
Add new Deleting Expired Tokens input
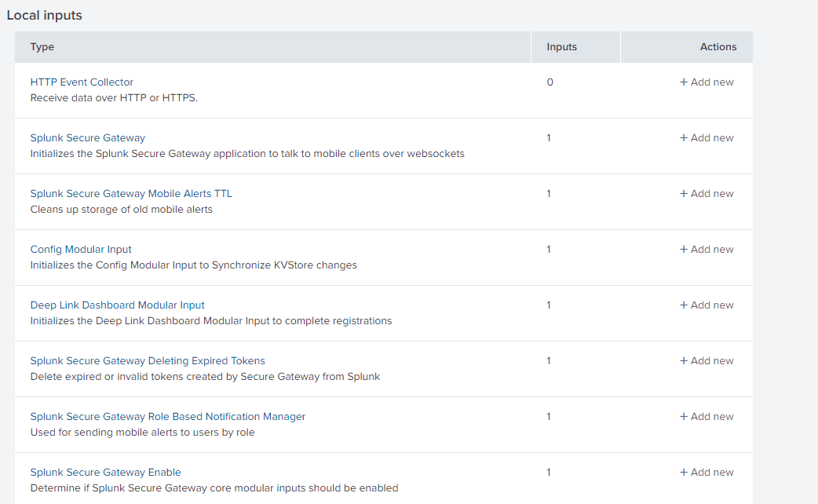(707, 360)
